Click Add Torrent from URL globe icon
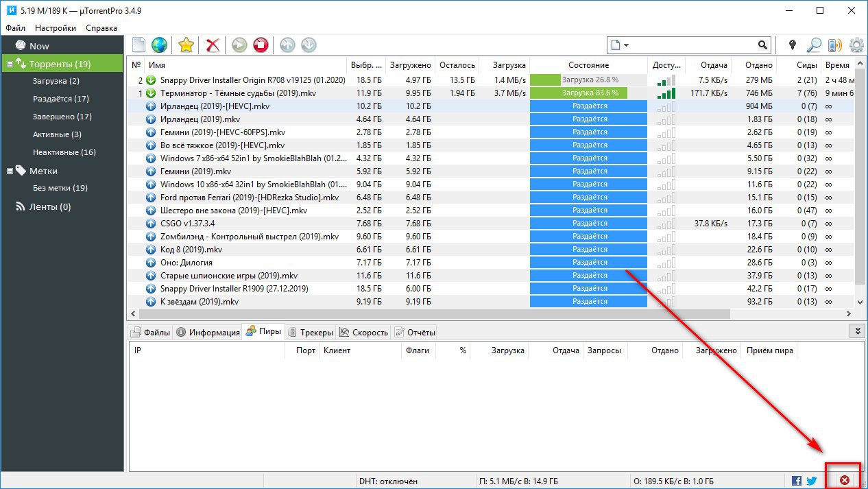Viewport: 868px width, 489px height. pyautogui.click(x=159, y=45)
